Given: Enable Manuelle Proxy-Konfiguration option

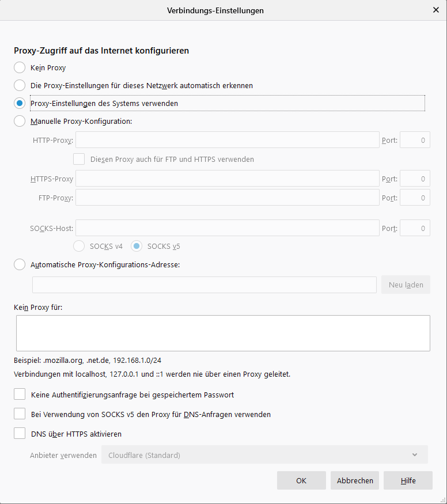Looking at the screenshot, I should click(x=20, y=121).
